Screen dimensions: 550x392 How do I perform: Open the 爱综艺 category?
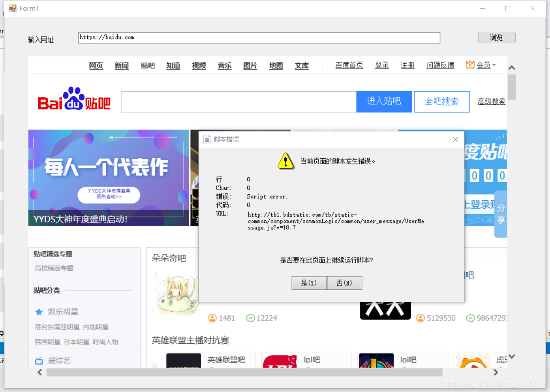(59, 361)
